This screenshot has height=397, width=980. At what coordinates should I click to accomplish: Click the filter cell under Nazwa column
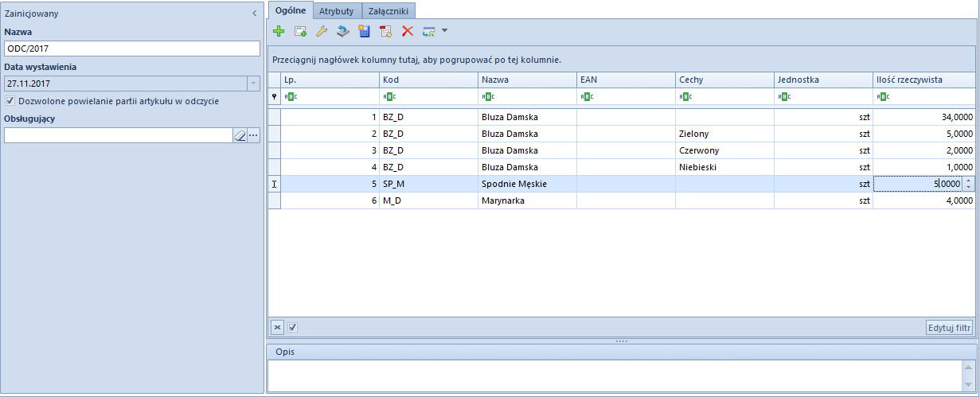point(527,96)
